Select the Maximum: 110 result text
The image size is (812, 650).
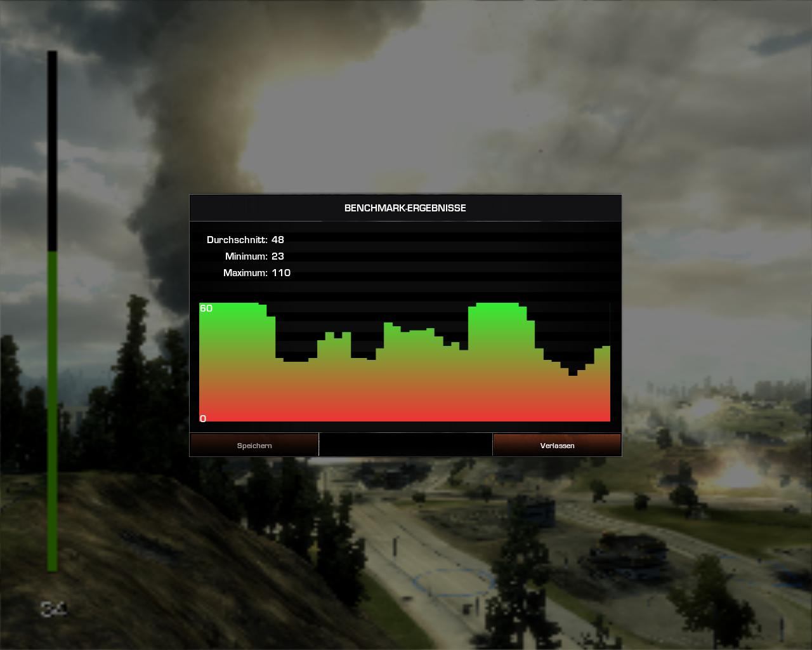click(257, 273)
